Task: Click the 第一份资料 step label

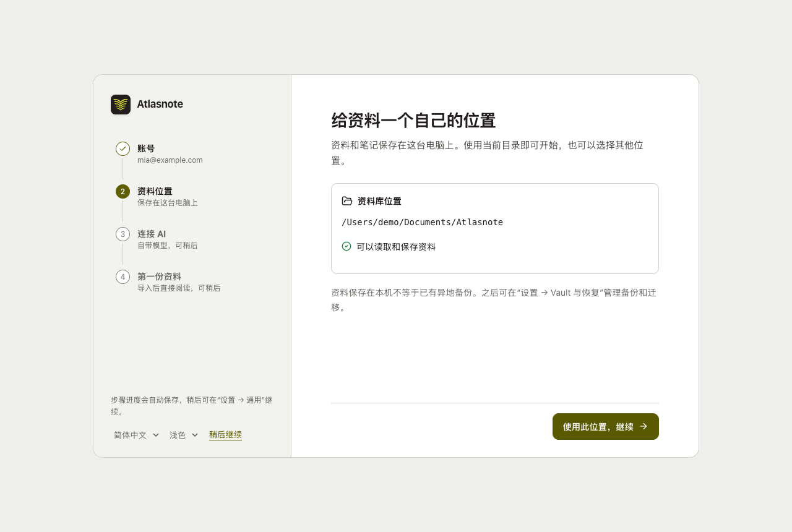Action: pyautogui.click(x=159, y=277)
